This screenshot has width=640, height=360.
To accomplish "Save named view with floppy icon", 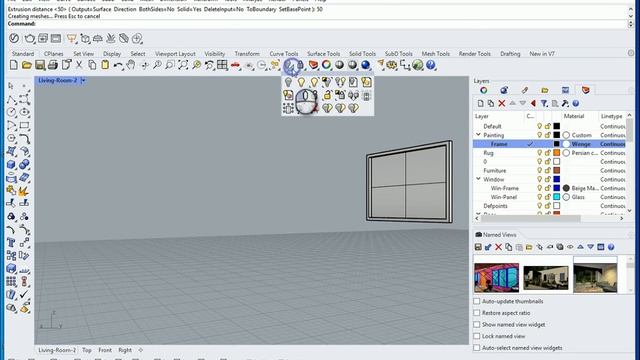I will 478,247.
